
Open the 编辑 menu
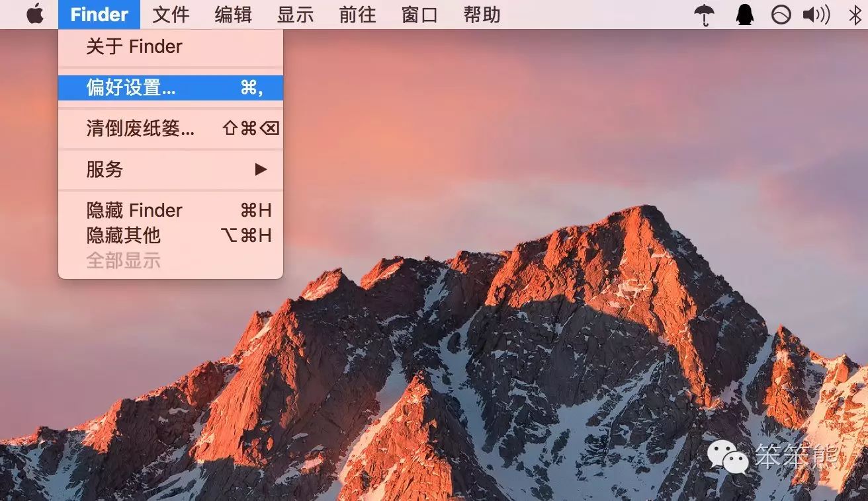coord(233,15)
